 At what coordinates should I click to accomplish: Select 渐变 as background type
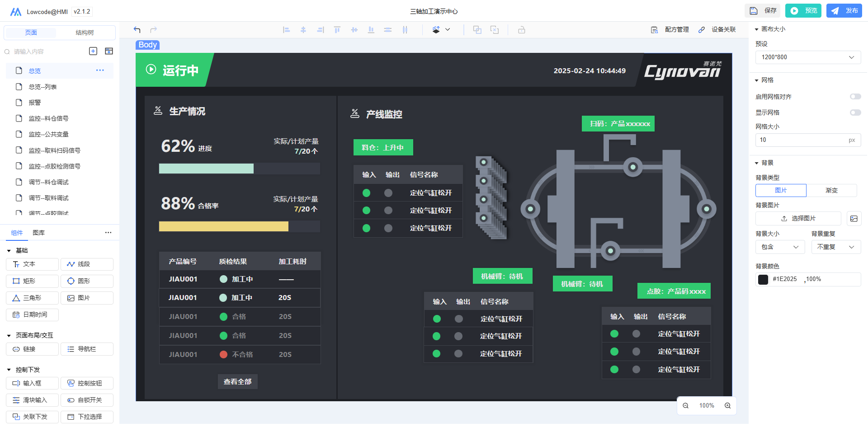[x=831, y=191]
